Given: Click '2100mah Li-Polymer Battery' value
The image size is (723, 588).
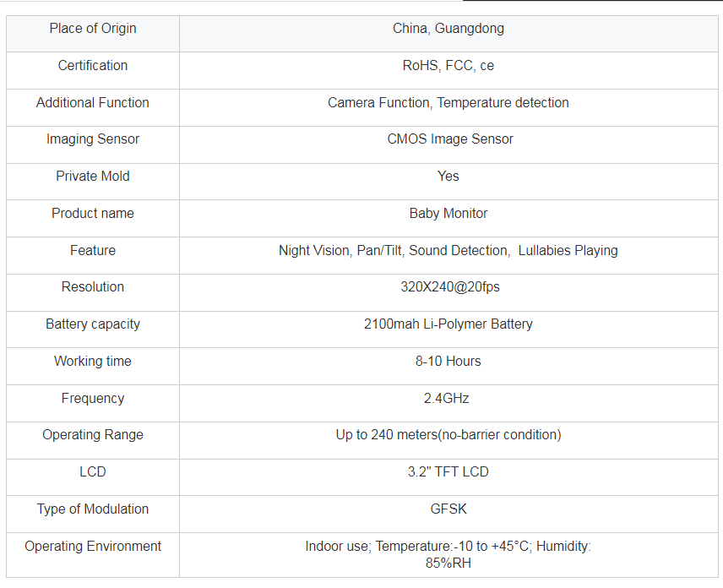Looking at the screenshot, I should coord(448,324).
